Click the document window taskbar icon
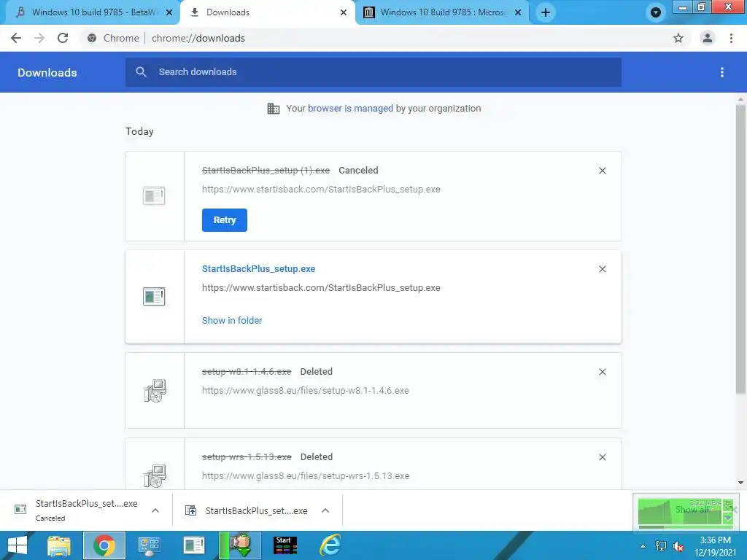The height and width of the screenshot is (560, 747). pyautogui.click(x=194, y=545)
